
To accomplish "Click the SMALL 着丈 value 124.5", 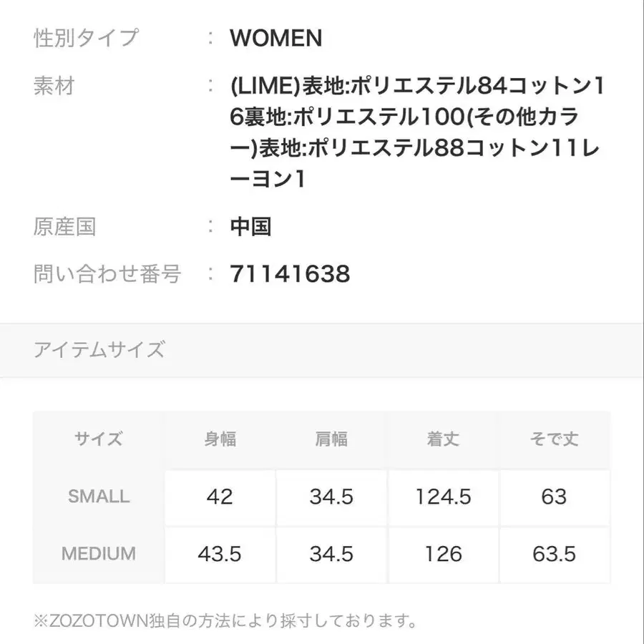I will [x=443, y=497].
